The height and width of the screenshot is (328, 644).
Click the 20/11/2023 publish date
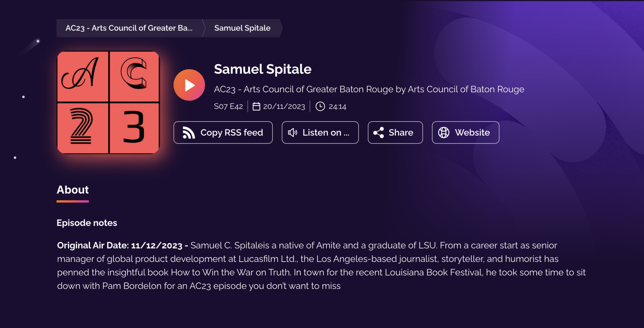(x=284, y=106)
